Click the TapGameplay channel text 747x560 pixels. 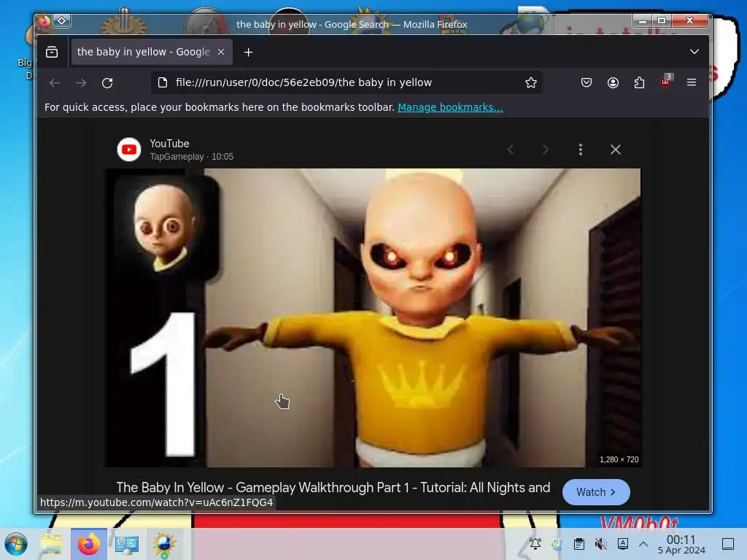(x=177, y=157)
